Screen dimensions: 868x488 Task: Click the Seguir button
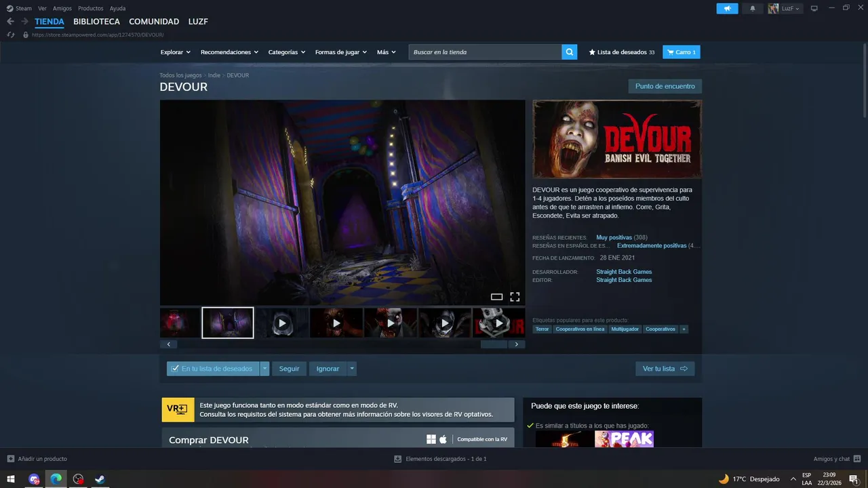[290, 369]
